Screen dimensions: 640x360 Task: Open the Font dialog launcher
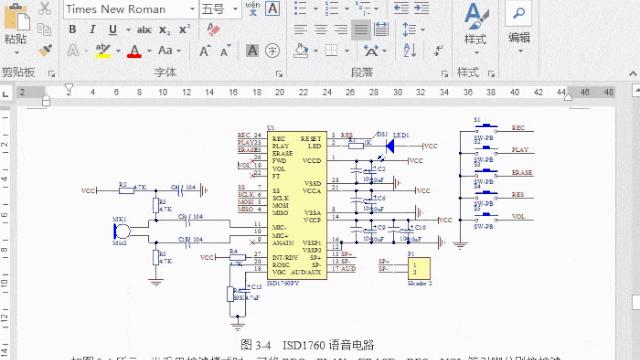pyautogui.click(x=279, y=74)
